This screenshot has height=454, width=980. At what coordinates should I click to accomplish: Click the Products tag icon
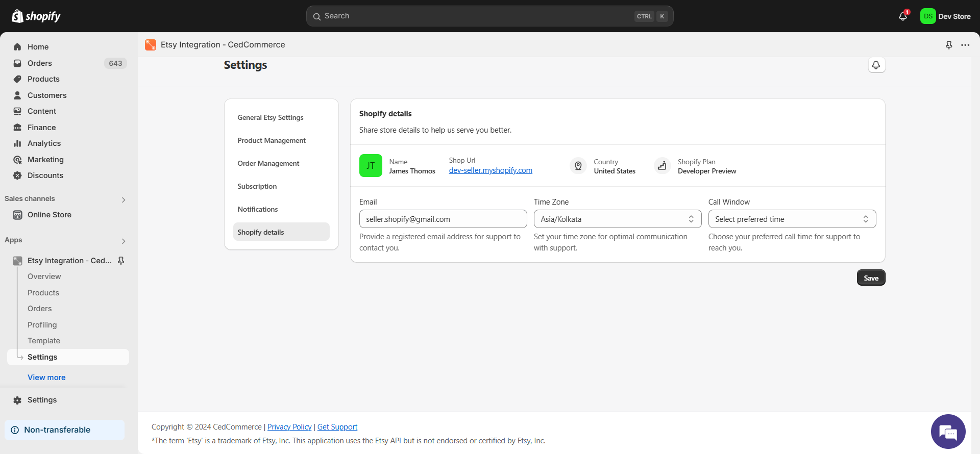(x=17, y=79)
